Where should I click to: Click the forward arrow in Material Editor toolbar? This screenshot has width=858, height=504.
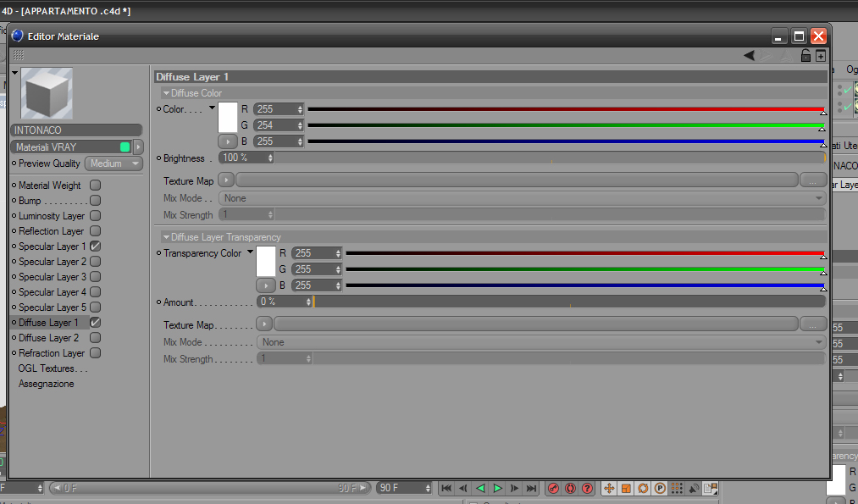click(x=766, y=55)
